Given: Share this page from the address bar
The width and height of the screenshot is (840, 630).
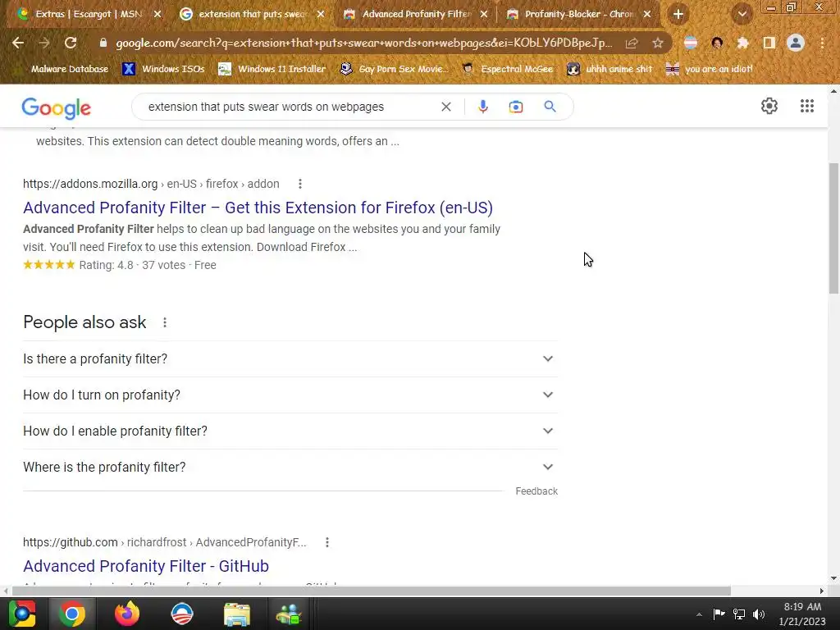Looking at the screenshot, I should pos(632,43).
